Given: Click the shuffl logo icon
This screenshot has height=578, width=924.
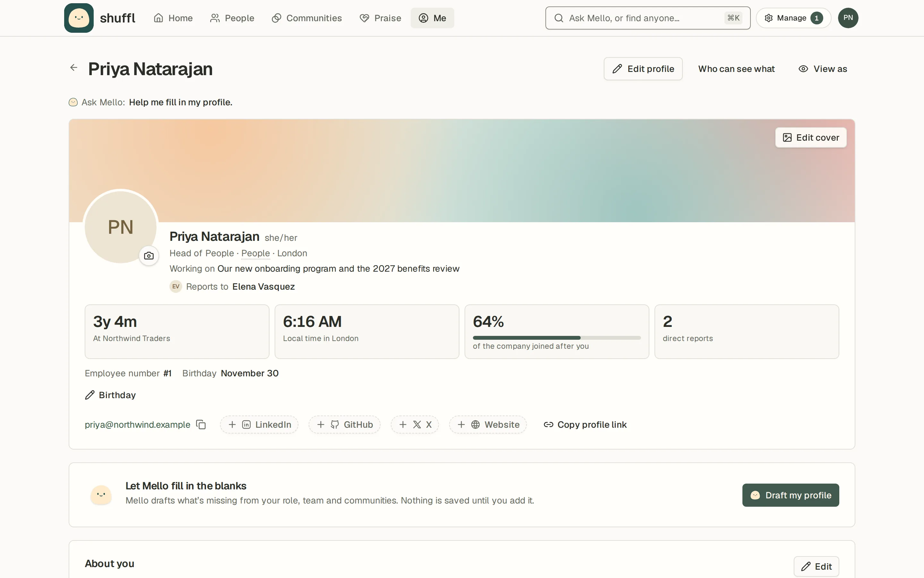Looking at the screenshot, I should tap(79, 18).
